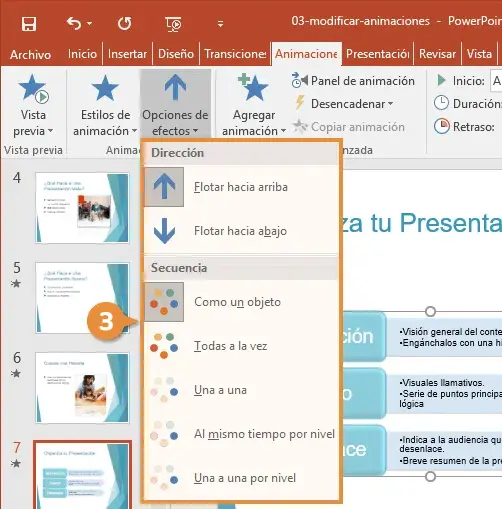Click text 'Visión general del conte' on slide
502x509 pixels.
[451, 332]
